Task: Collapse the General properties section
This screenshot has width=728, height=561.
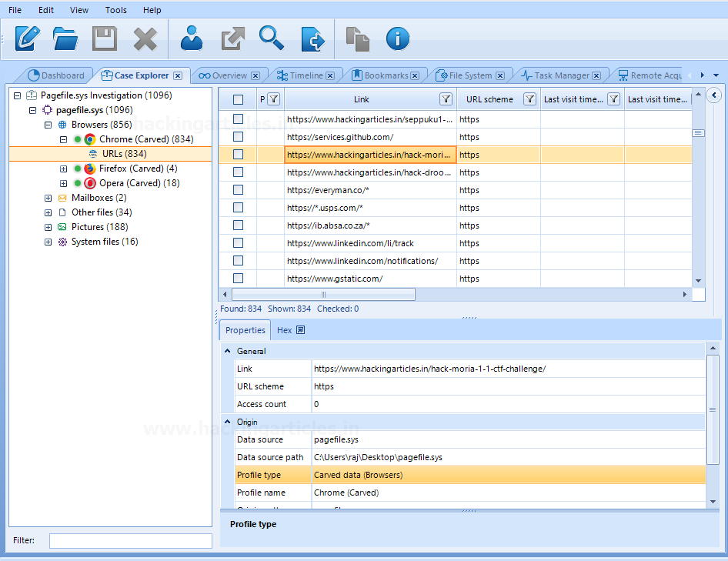Action: (x=228, y=351)
